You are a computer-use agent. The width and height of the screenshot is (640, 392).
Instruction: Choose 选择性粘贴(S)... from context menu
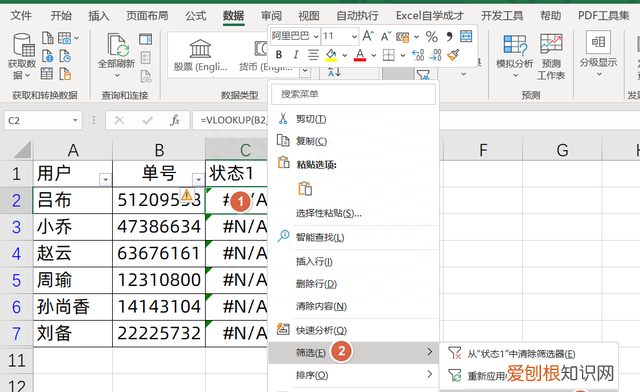(x=353, y=213)
